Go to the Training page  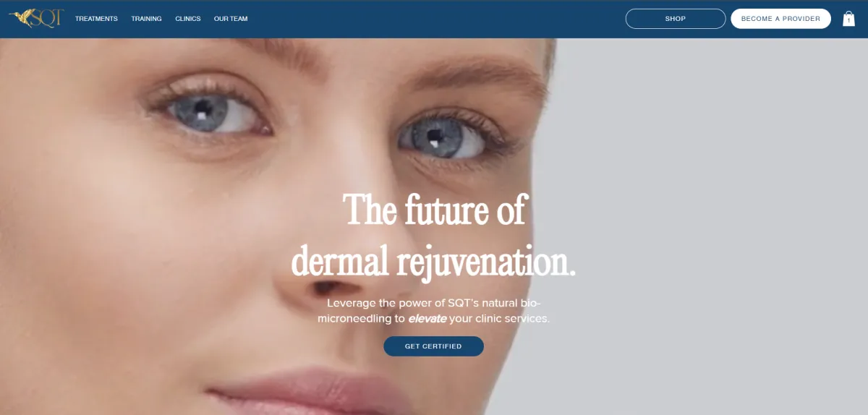pyautogui.click(x=146, y=19)
